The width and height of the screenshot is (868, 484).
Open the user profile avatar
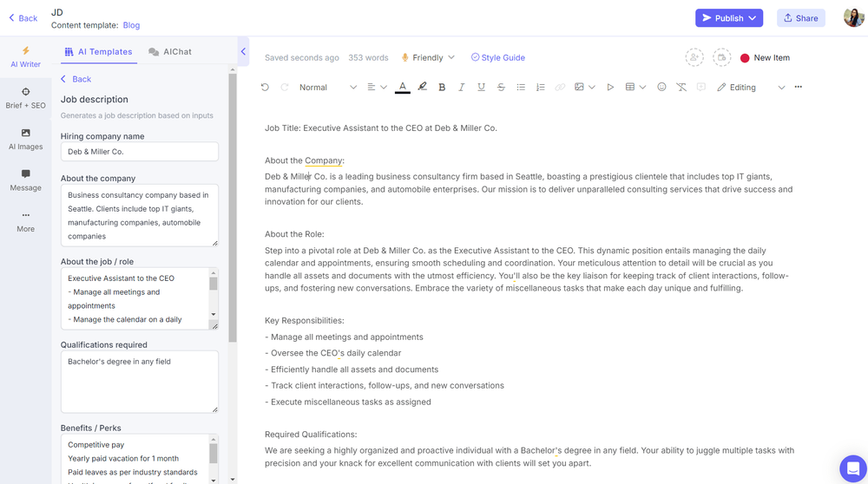(x=853, y=17)
